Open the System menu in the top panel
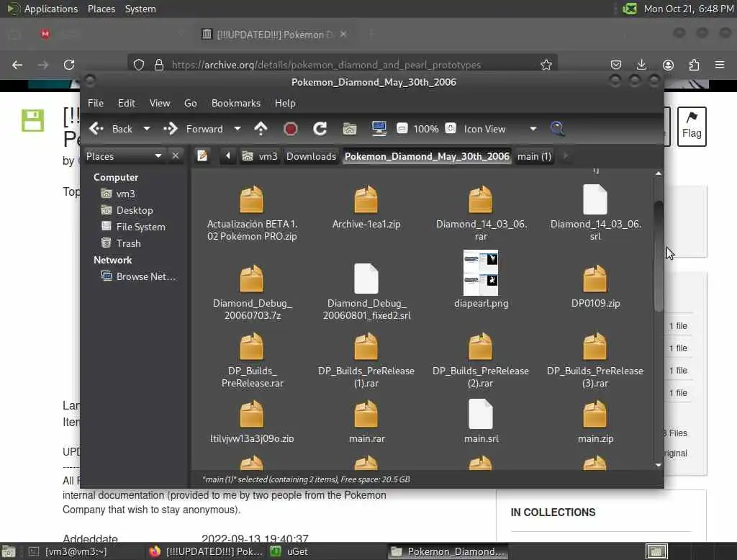This screenshot has height=560, width=737. click(140, 9)
